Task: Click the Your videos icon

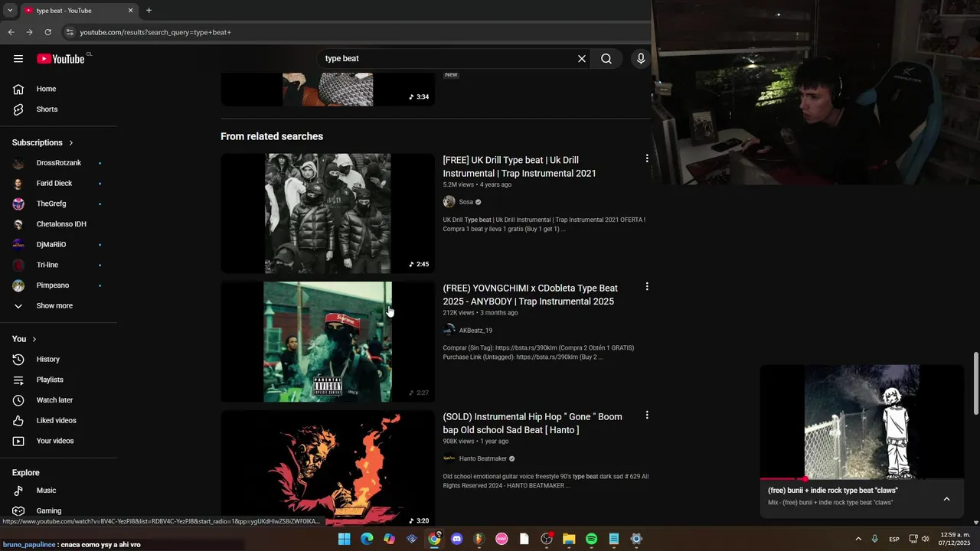Action: point(18,441)
